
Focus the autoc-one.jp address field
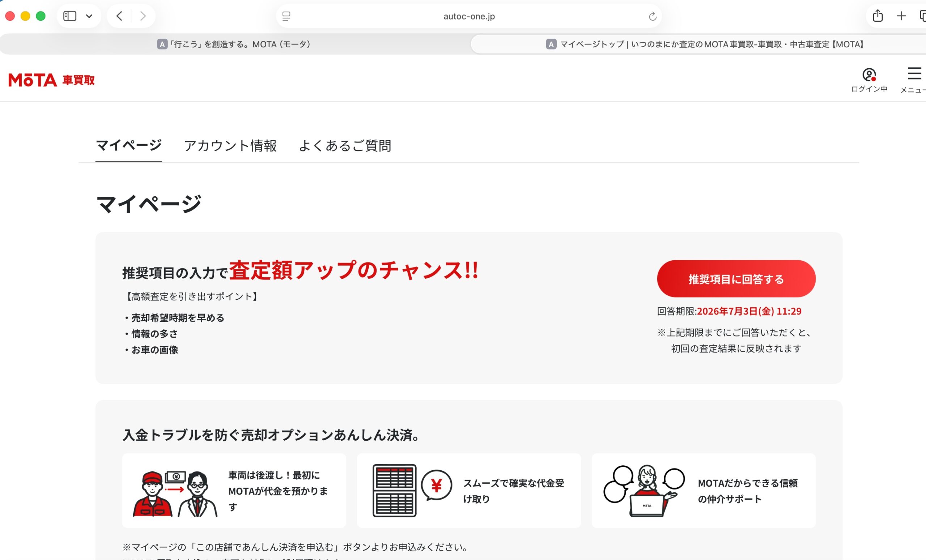point(469,16)
